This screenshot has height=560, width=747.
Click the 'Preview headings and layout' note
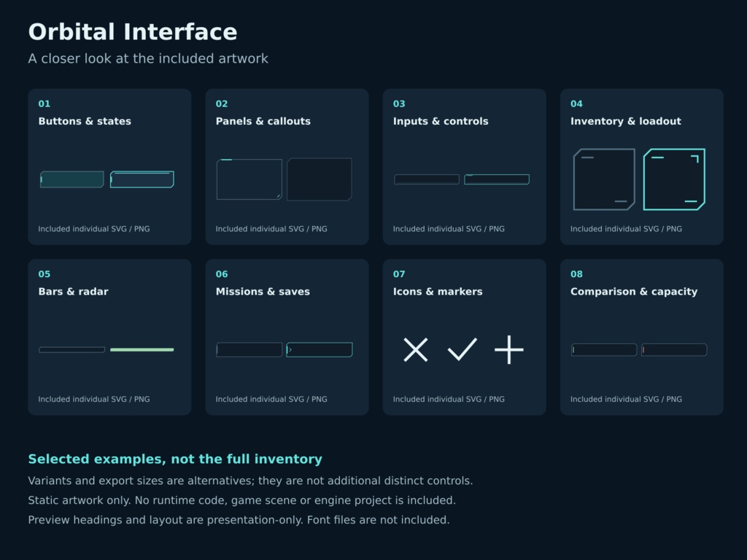(239, 520)
